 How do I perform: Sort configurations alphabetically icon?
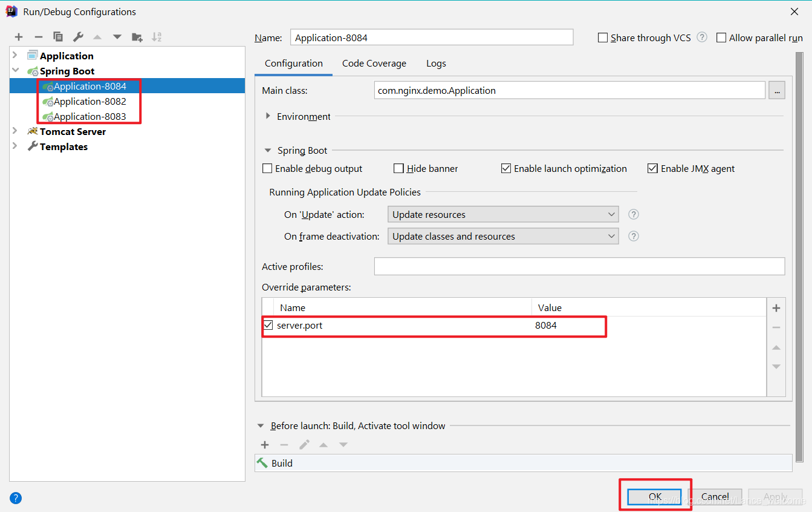coord(157,37)
